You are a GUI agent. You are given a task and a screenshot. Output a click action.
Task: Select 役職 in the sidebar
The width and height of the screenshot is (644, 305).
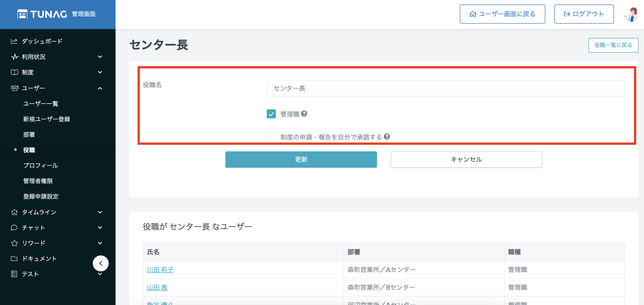pyautogui.click(x=29, y=150)
